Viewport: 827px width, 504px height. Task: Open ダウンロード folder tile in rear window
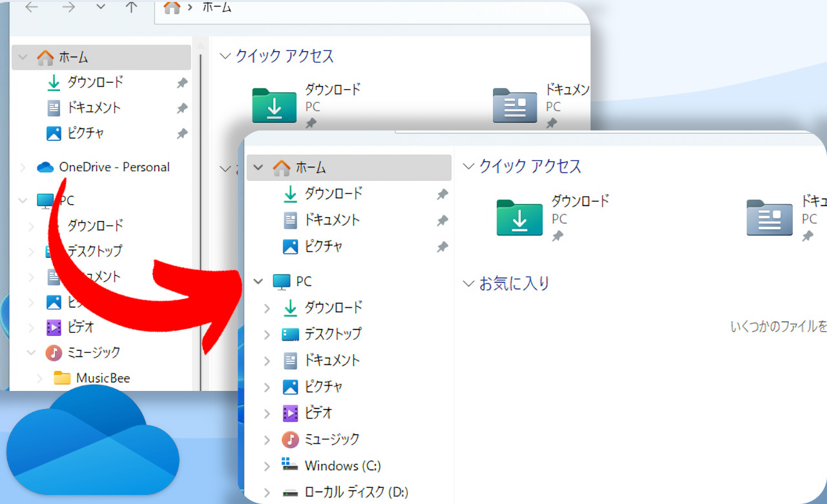pos(307,105)
